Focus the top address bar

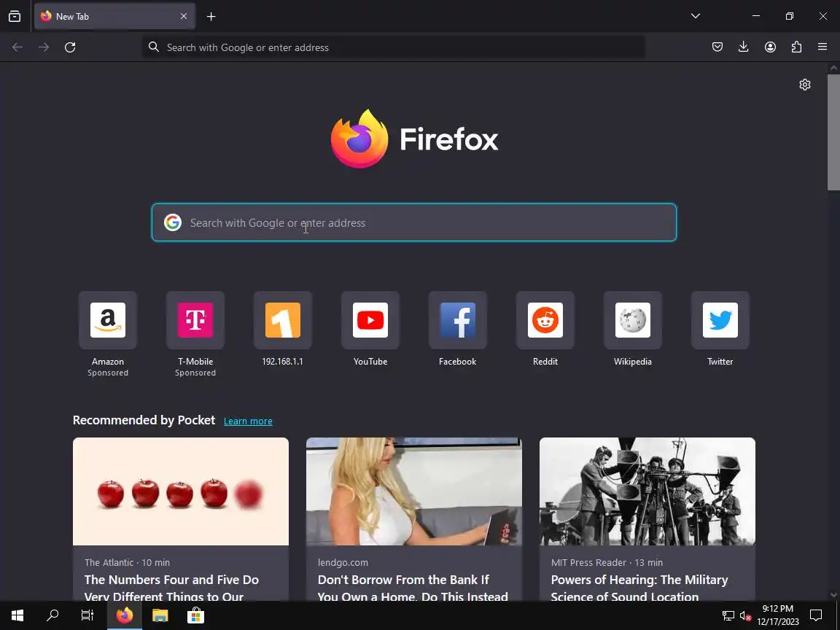pyautogui.click(x=393, y=47)
